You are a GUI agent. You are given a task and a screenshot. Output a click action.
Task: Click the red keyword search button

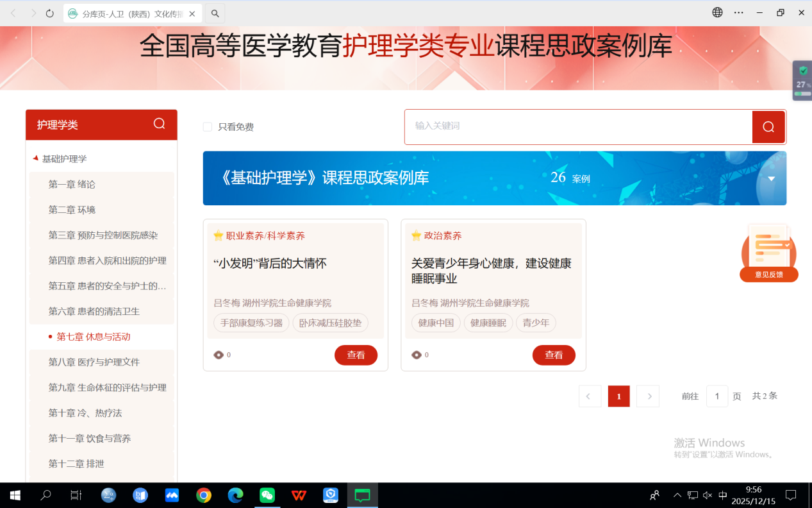tap(768, 127)
